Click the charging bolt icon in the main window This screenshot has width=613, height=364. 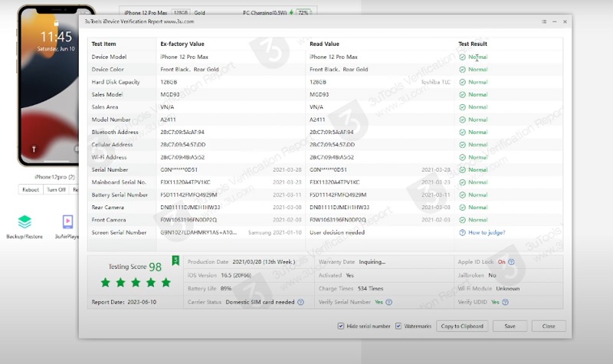coord(291,12)
